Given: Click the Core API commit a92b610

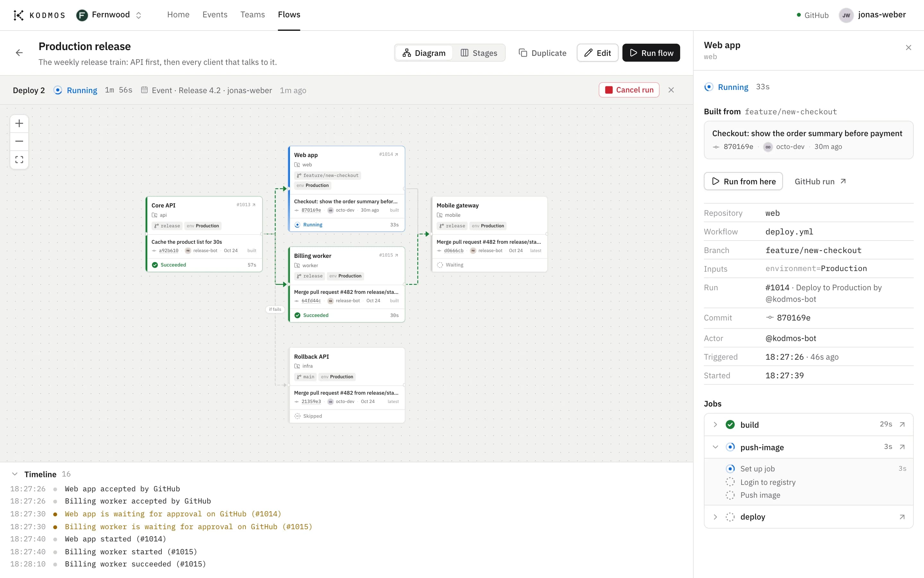Looking at the screenshot, I should [168, 251].
